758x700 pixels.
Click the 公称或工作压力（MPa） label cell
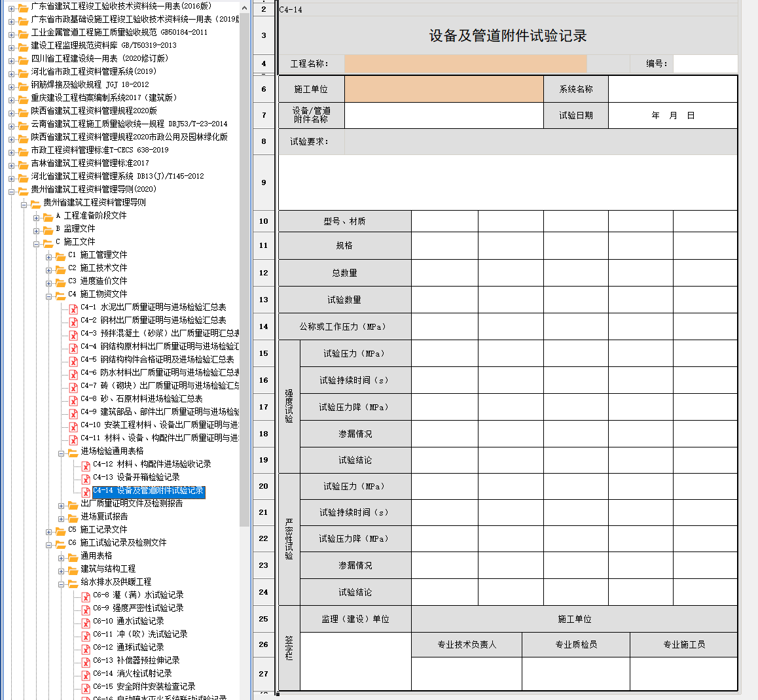(x=345, y=326)
